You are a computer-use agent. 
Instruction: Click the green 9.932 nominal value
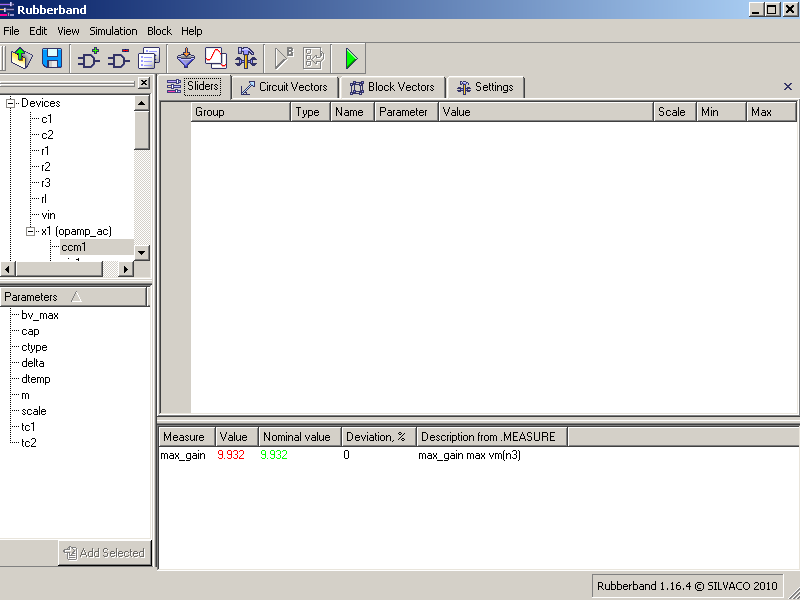pos(274,455)
